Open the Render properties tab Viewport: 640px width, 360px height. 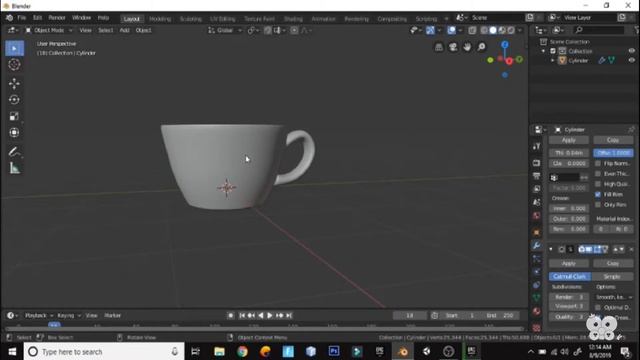pyautogui.click(x=537, y=163)
